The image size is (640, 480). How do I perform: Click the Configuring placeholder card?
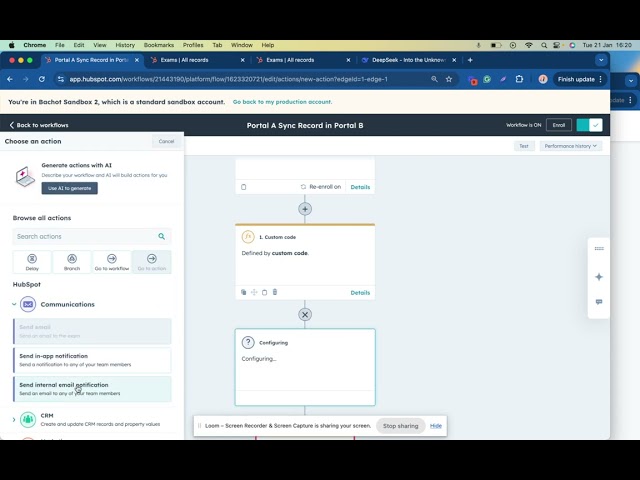(x=305, y=367)
